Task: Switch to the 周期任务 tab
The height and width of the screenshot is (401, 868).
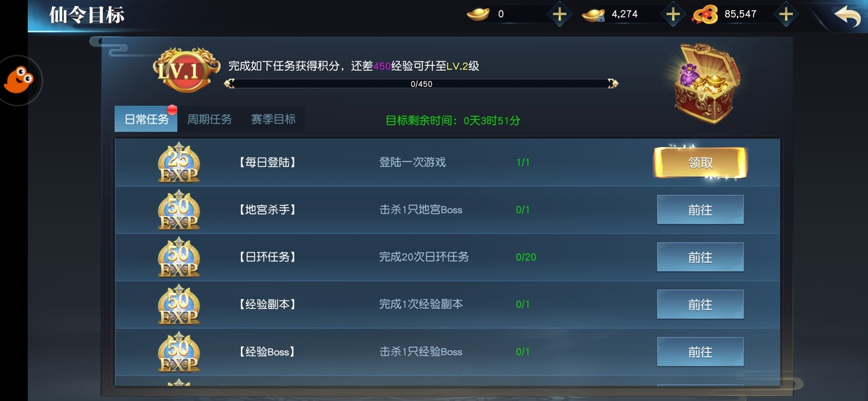Action: click(210, 119)
